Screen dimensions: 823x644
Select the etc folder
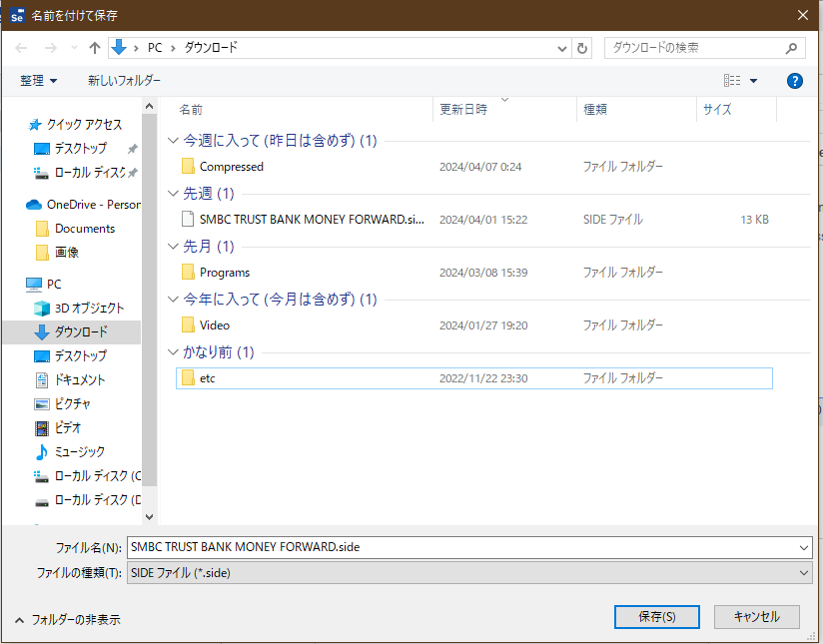pyautogui.click(x=474, y=378)
